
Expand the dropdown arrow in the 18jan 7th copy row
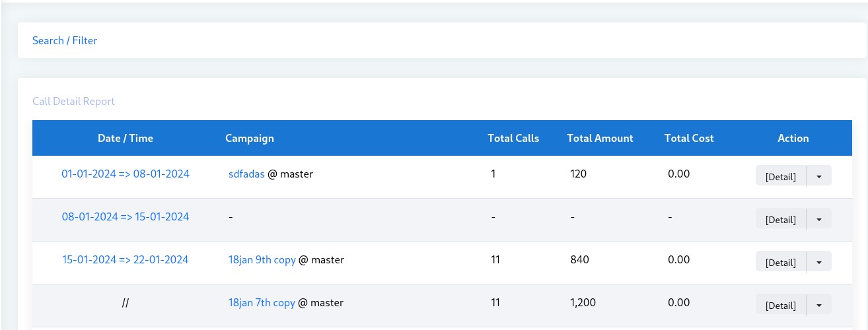point(819,305)
